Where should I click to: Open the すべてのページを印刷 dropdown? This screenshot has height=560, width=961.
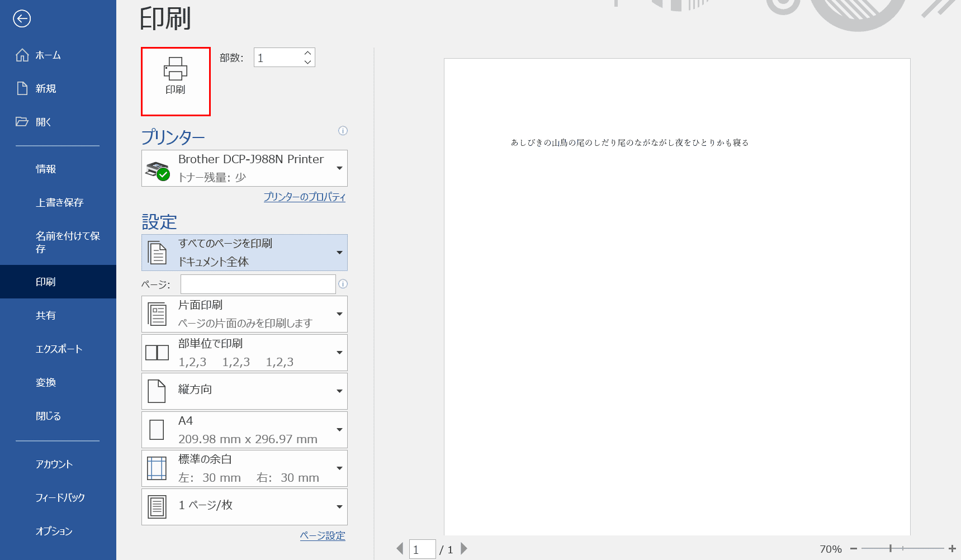244,253
